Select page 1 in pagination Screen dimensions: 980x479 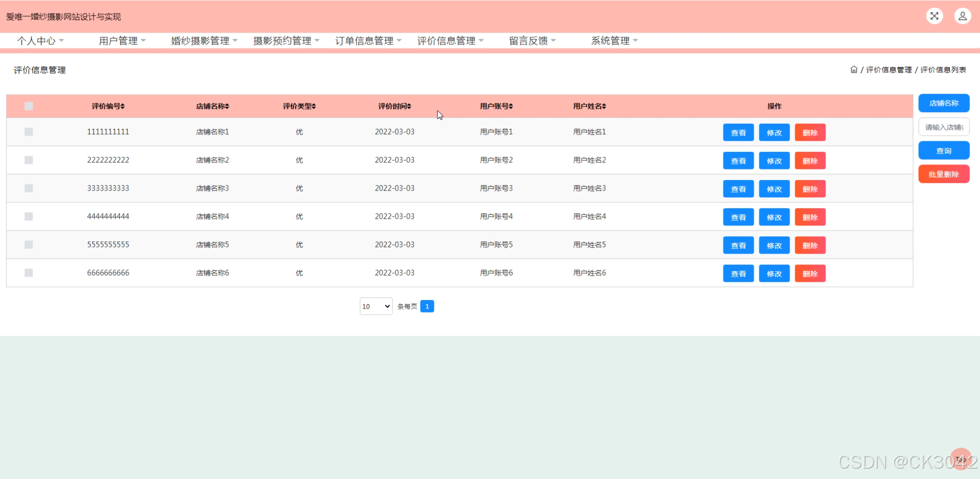427,306
